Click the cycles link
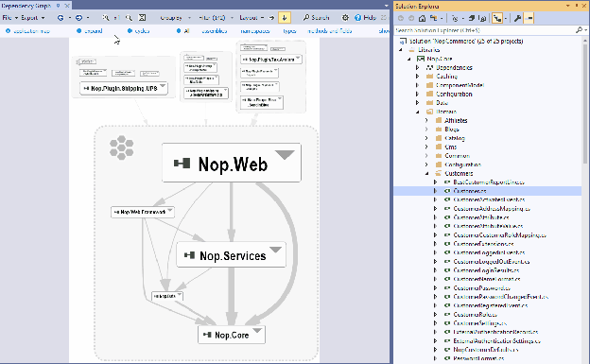The image size is (590, 364). pyautogui.click(x=142, y=31)
